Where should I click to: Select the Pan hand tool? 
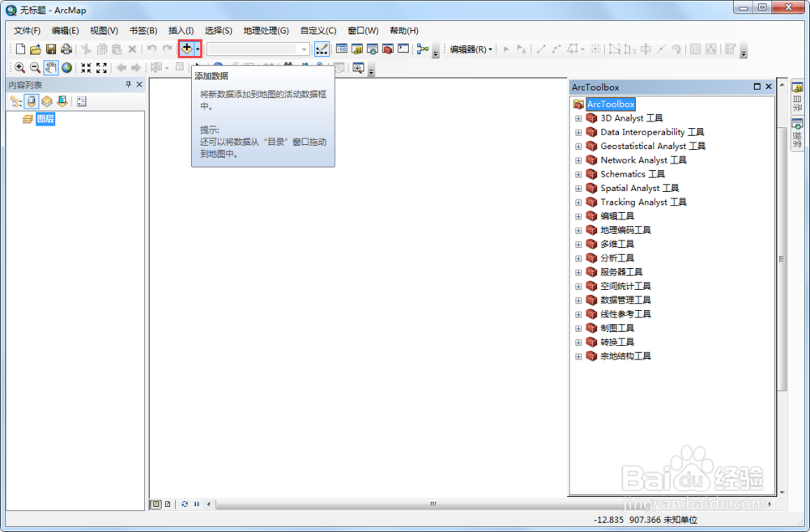tap(50, 68)
